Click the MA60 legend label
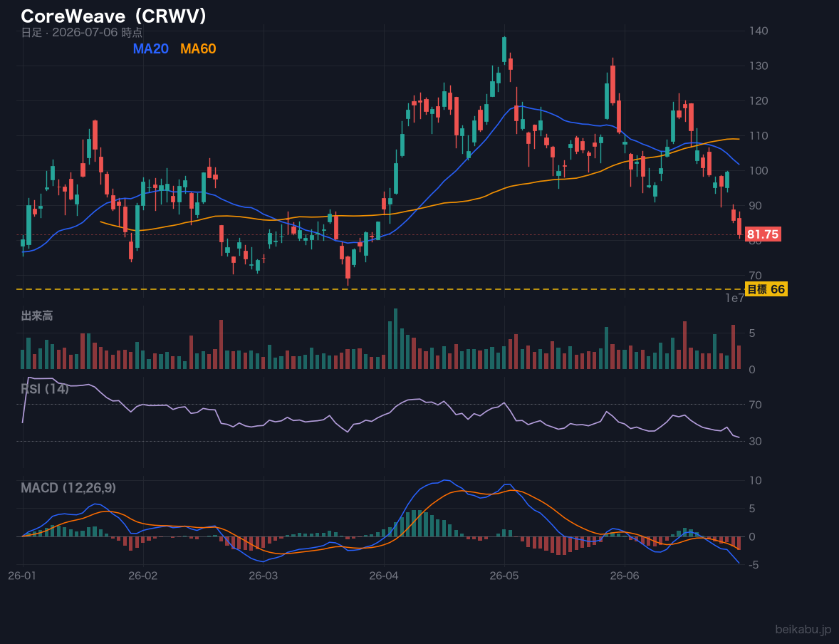839x644 pixels. tap(198, 48)
